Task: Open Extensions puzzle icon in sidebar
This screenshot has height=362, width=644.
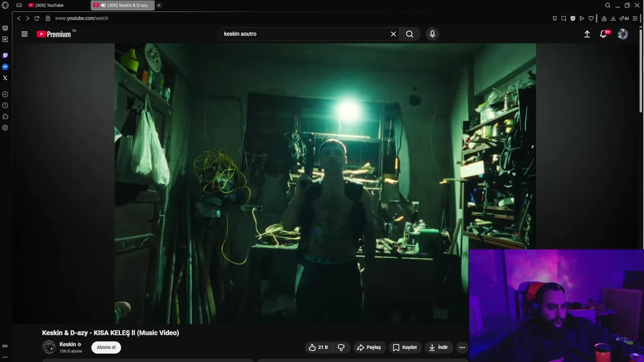Action: coord(5,117)
